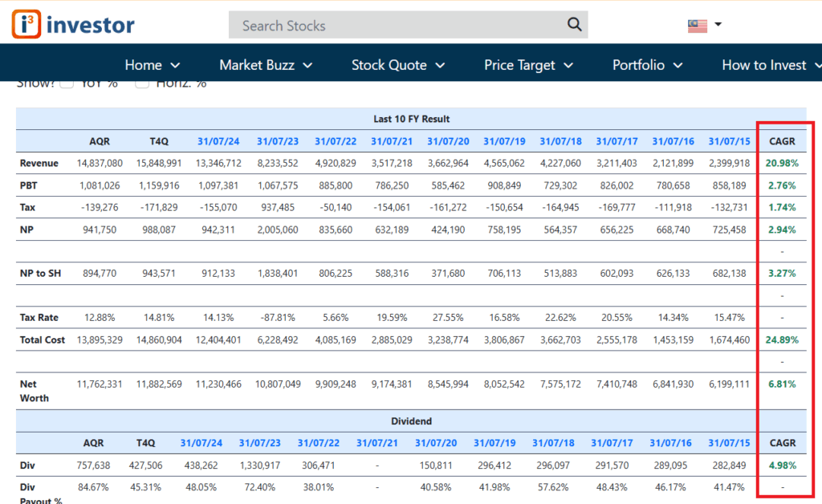The height and width of the screenshot is (504, 822).
Task: Expand the language caret beside the flag
Action: [718, 24]
